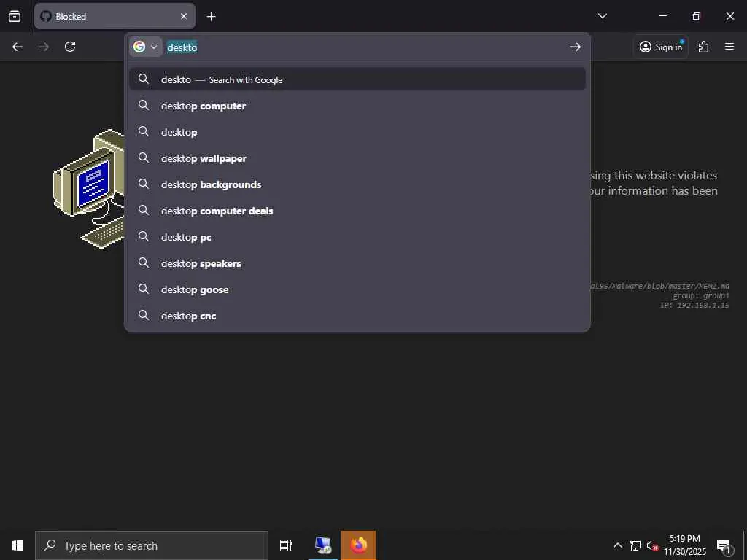Select the 'desktop wallpaper' suggestion
Screen dimensions: 747x560
click(357, 158)
